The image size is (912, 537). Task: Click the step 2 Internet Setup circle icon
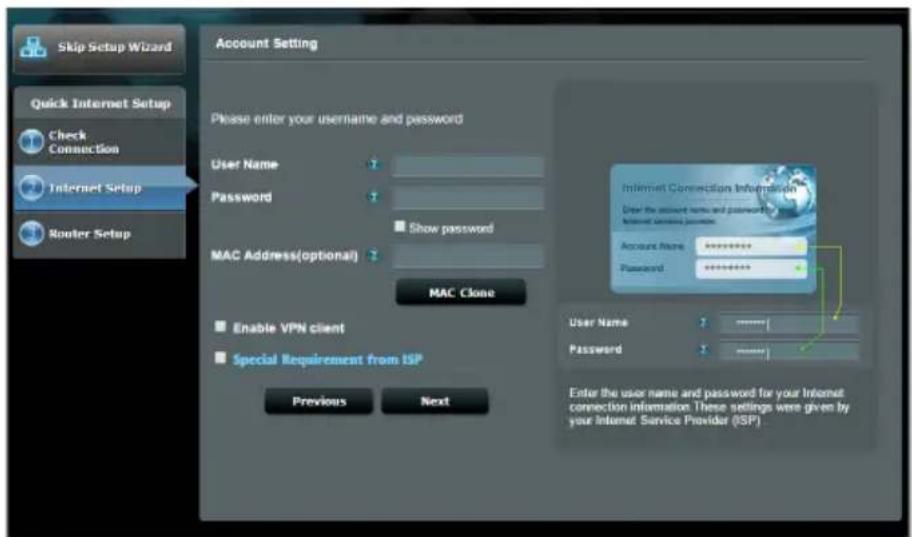click(x=31, y=187)
